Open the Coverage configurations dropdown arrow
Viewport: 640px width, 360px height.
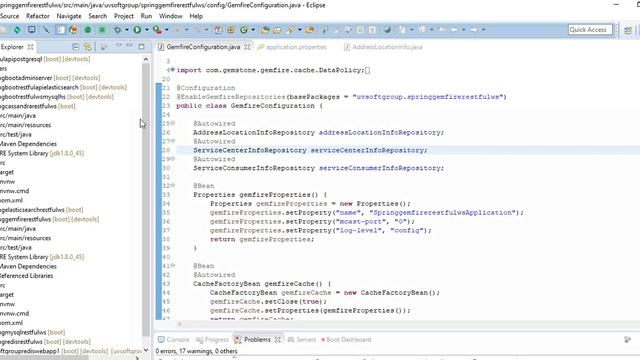coord(167,30)
